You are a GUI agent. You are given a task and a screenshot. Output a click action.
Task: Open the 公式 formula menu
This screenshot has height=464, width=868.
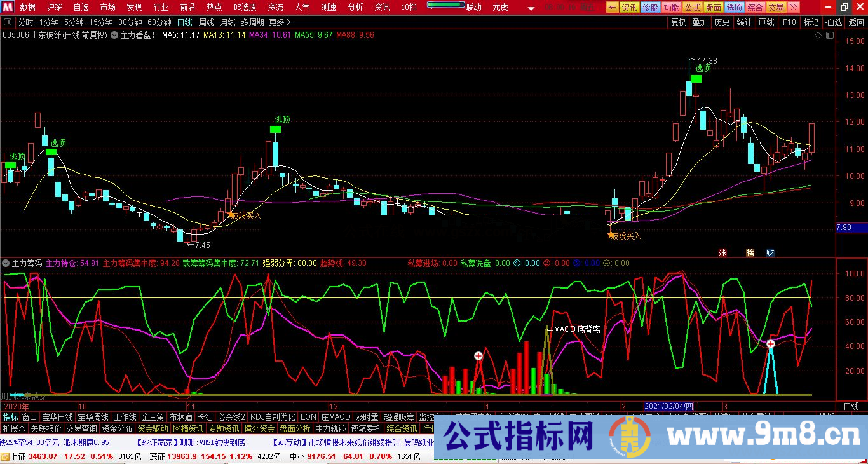point(694,7)
